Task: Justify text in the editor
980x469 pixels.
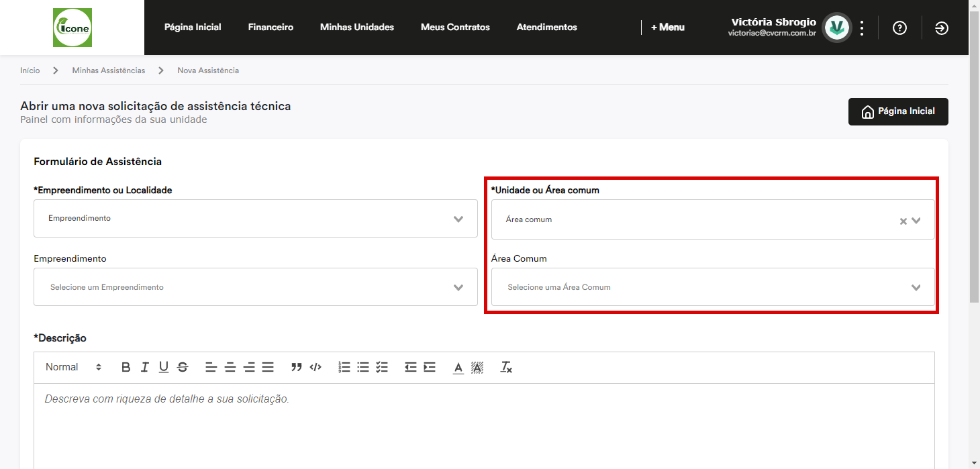Action: (268, 367)
